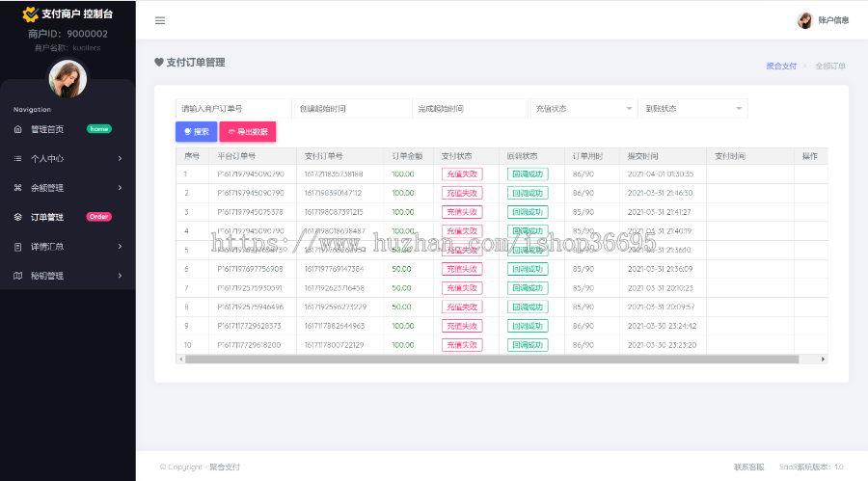Click the map icon beside 秘钥管理

[17, 276]
